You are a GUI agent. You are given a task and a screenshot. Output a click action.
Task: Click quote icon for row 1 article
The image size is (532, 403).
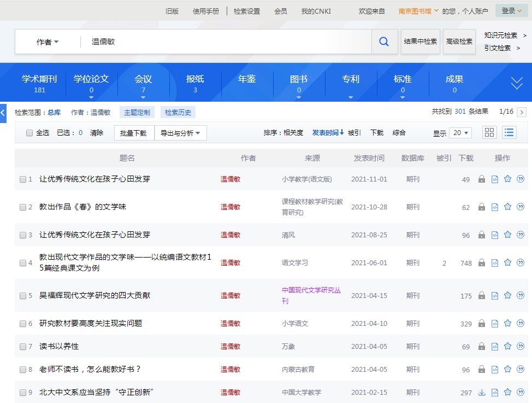[x=521, y=179]
